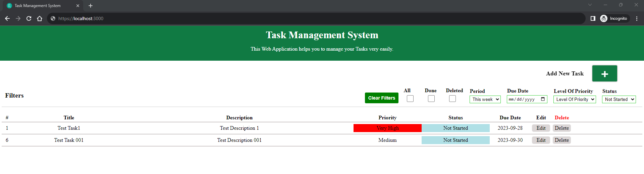The height and width of the screenshot is (174, 644).
Task: Open the Chrome three-dot menu
Action: pyautogui.click(x=637, y=18)
